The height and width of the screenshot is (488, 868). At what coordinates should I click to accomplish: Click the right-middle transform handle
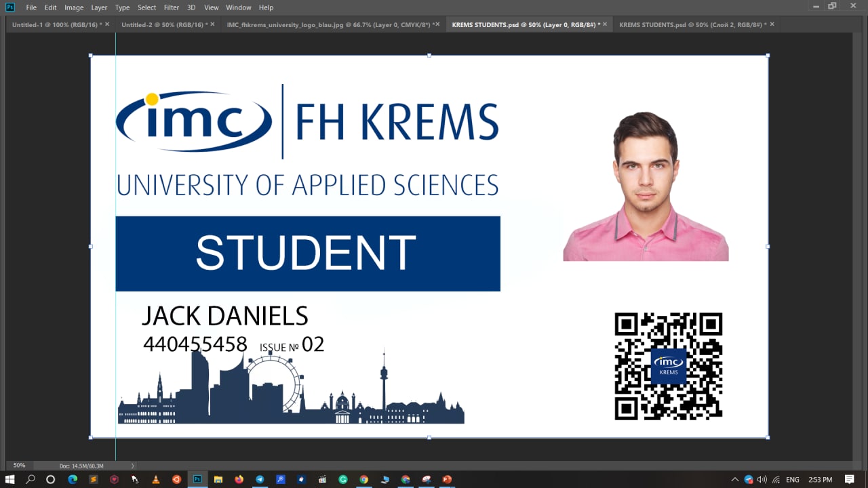coord(768,247)
